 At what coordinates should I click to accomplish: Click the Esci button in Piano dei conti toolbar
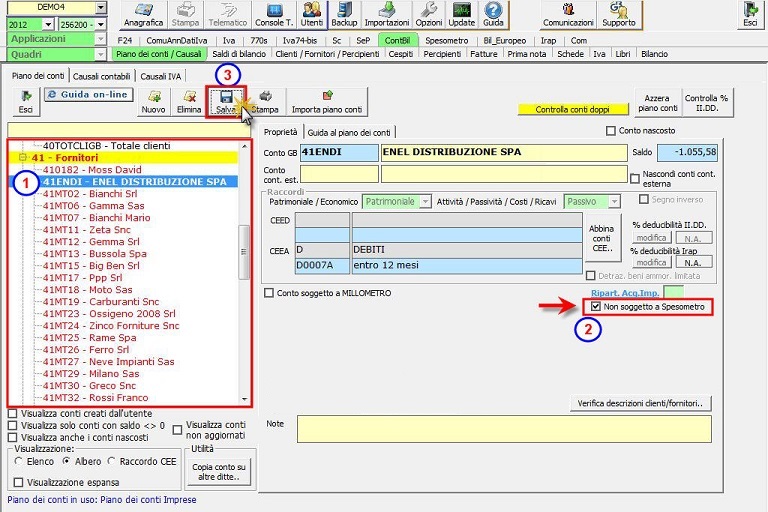click(x=25, y=102)
